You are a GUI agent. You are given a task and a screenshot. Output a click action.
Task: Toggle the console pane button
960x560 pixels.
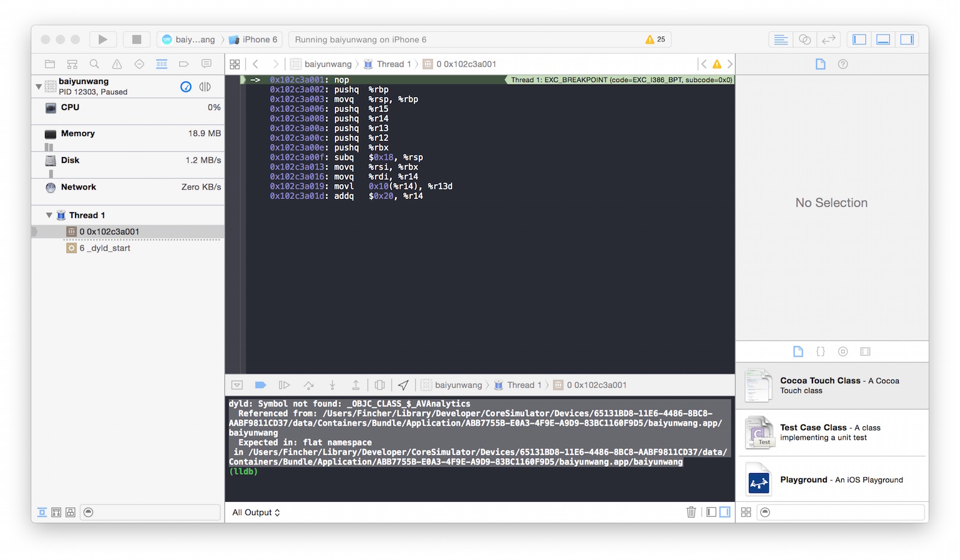click(x=725, y=512)
